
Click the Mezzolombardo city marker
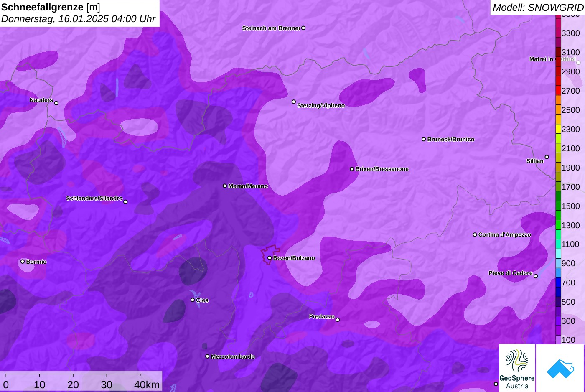coord(207,356)
